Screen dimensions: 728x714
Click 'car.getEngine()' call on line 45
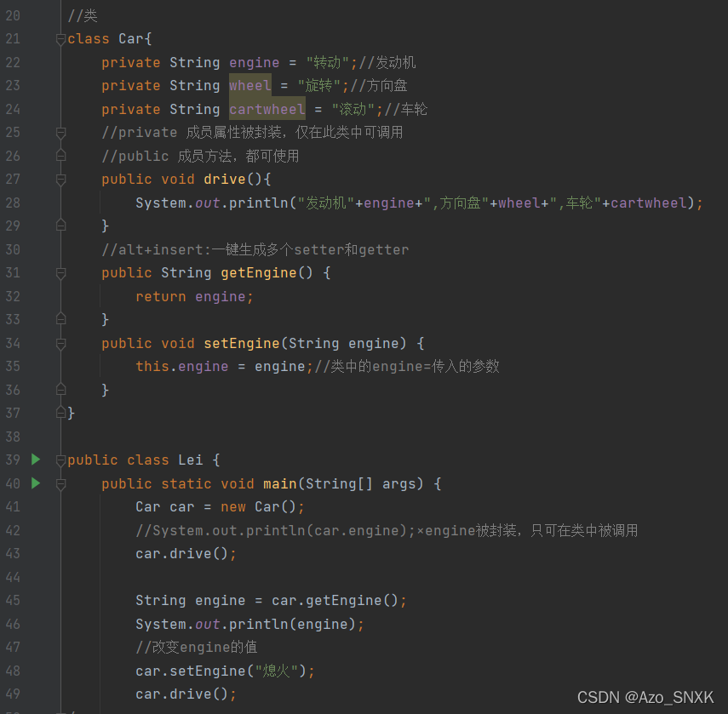(335, 600)
